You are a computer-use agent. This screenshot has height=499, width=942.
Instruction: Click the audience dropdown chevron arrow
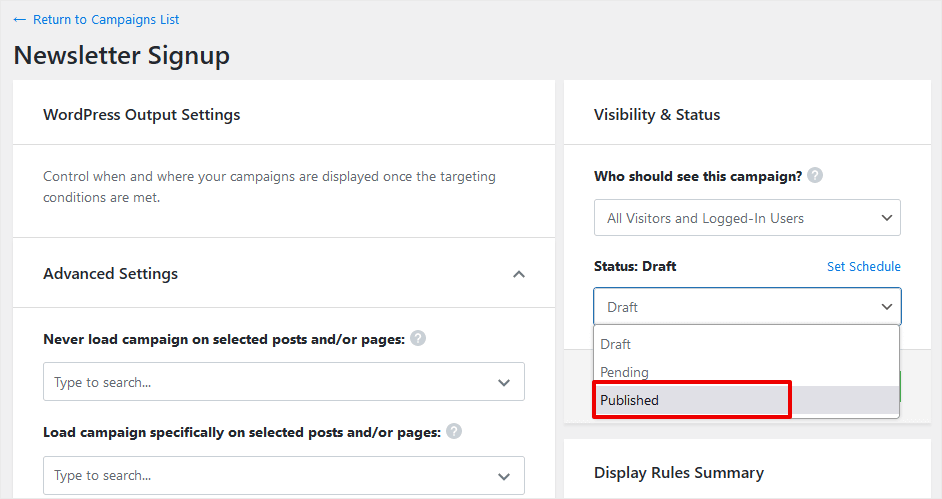886,218
